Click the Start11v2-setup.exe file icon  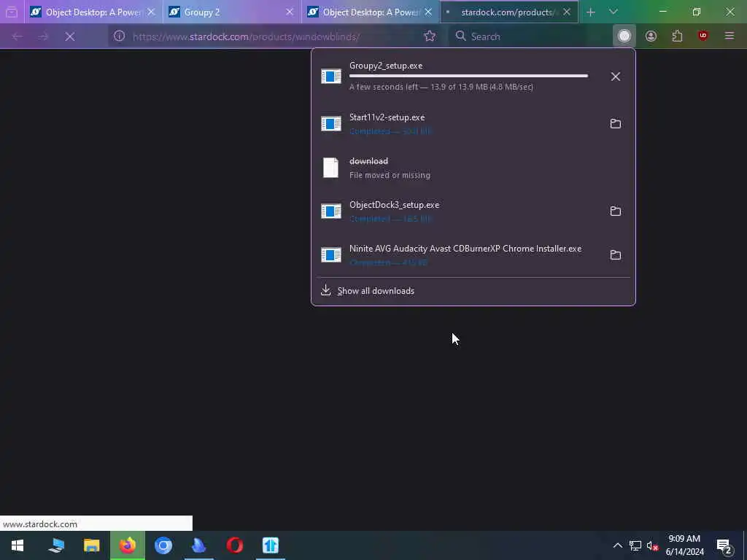(x=331, y=124)
